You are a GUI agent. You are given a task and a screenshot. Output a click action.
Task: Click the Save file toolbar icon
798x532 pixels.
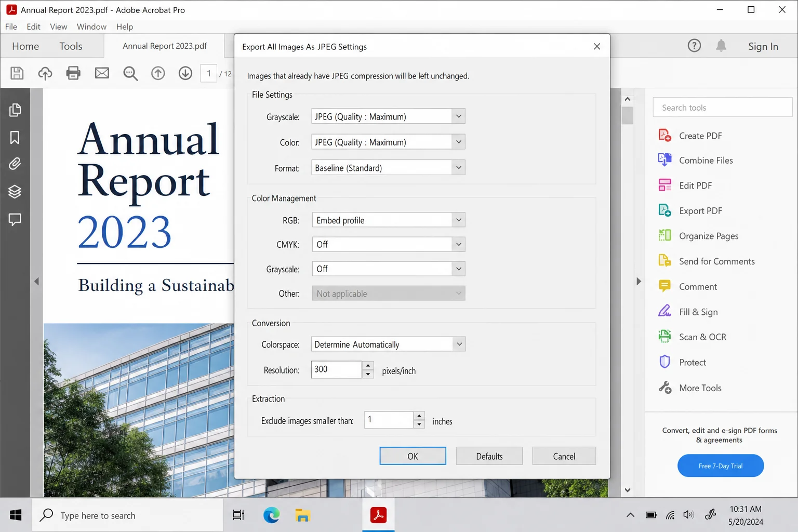17,73
